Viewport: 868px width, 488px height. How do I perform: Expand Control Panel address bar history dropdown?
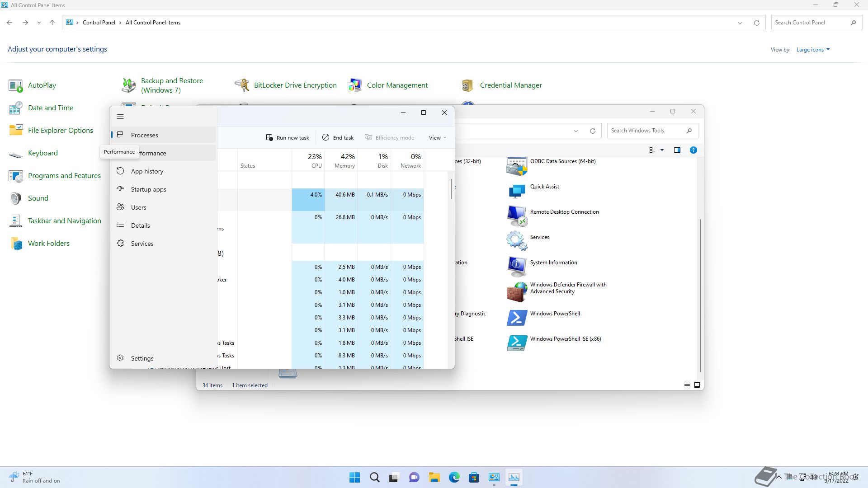click(740, 23)
